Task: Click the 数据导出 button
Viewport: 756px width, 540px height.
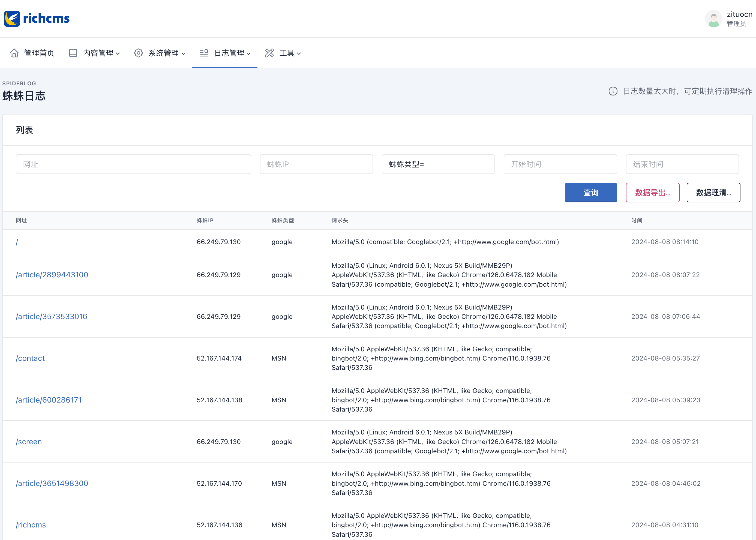Action: click(652, 193)
